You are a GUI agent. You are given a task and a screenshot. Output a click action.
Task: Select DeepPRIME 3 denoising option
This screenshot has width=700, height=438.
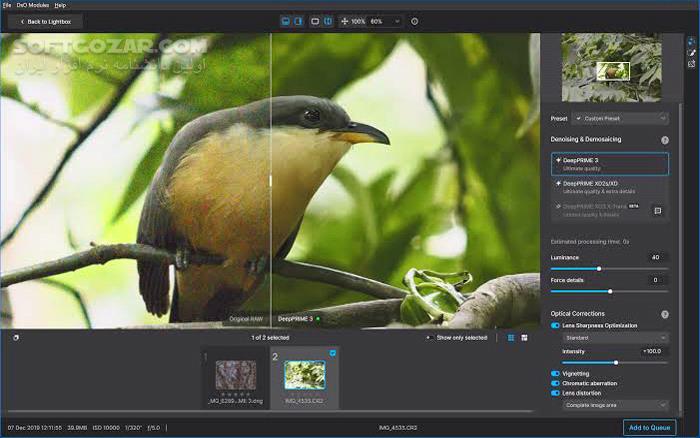click(x=610, y=164)
